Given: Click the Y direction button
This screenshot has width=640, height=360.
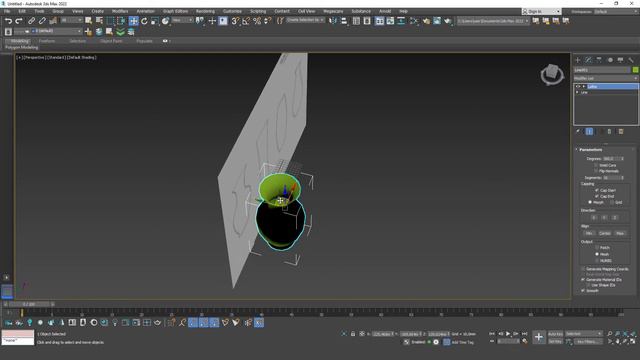Looking at the screenshot, I should tap(604, 218).
